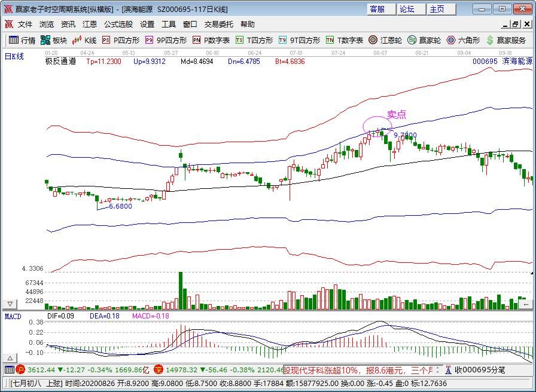536x392 pixels.
Task: Open the 江恩 menu
Action: (x=90, y=24)
